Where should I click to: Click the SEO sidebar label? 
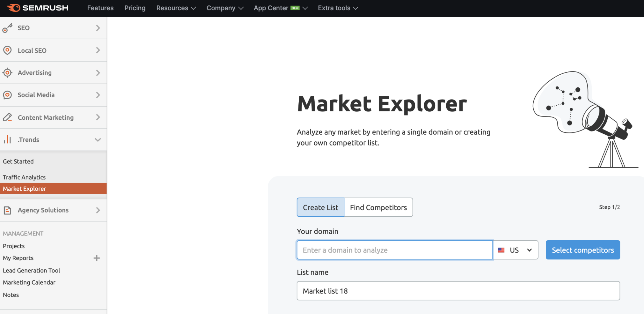click(x=24, y=28)
